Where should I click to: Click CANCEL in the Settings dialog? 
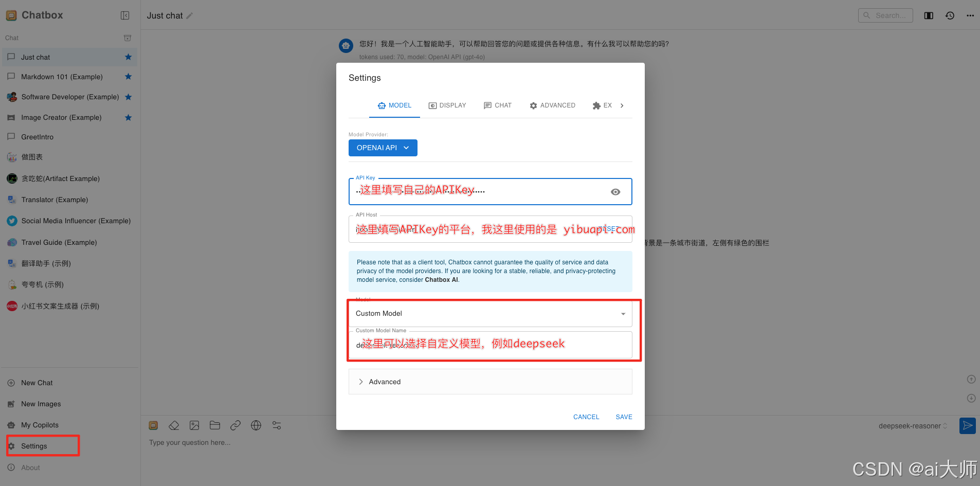coord(586,417)
